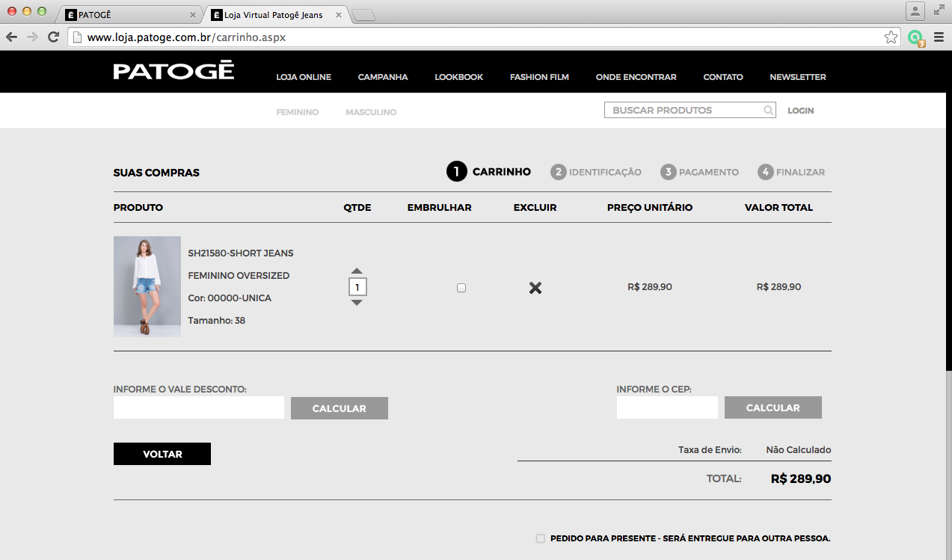Calculate shipping with the CEP Calcular button
Screen dimensions: 952x560
pos(773,407)
